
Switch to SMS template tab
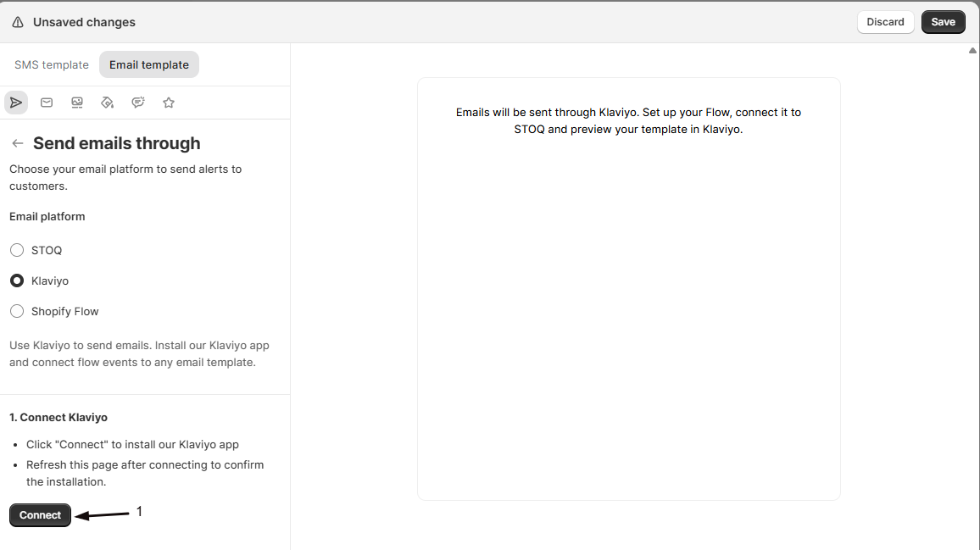pyautogui.click(x=51, y=65)
